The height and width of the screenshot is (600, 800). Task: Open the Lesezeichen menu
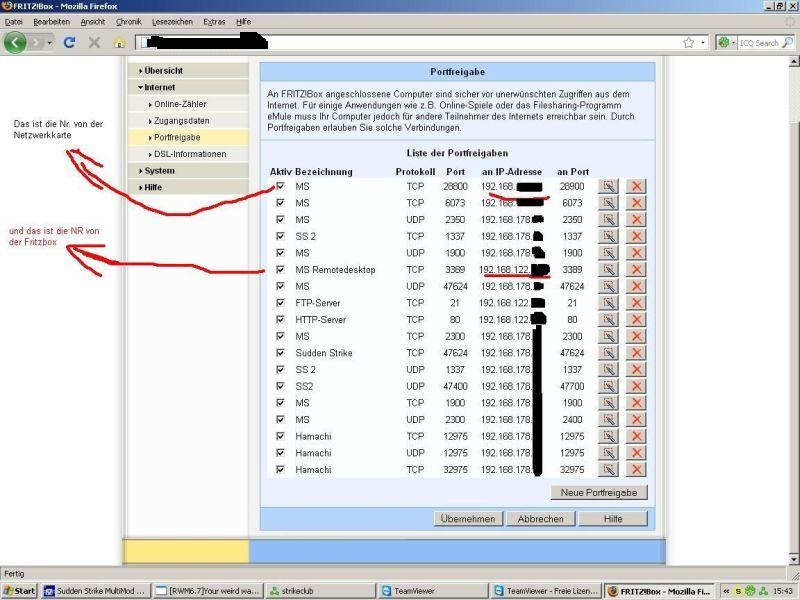pyautogui.click(x=172, y=22)
